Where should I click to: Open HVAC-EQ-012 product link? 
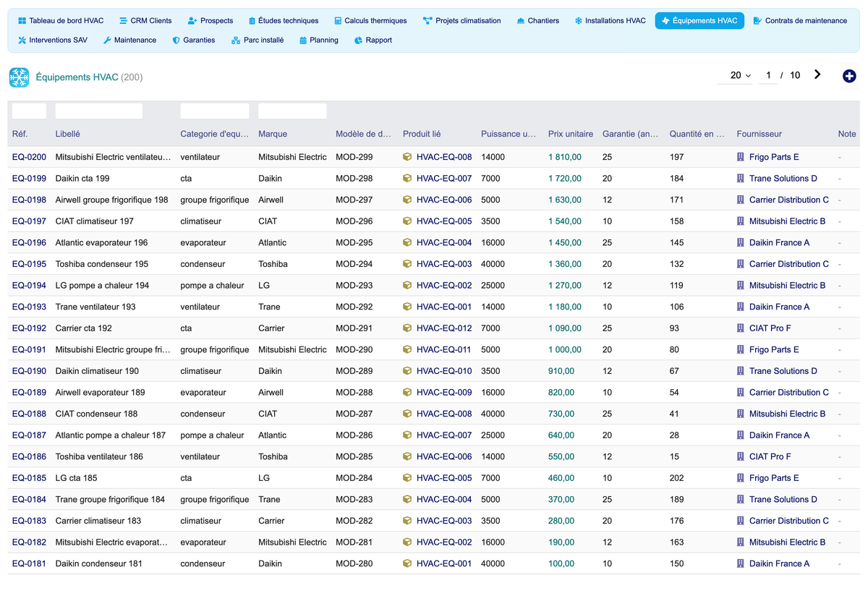click(x=444, y=328)
